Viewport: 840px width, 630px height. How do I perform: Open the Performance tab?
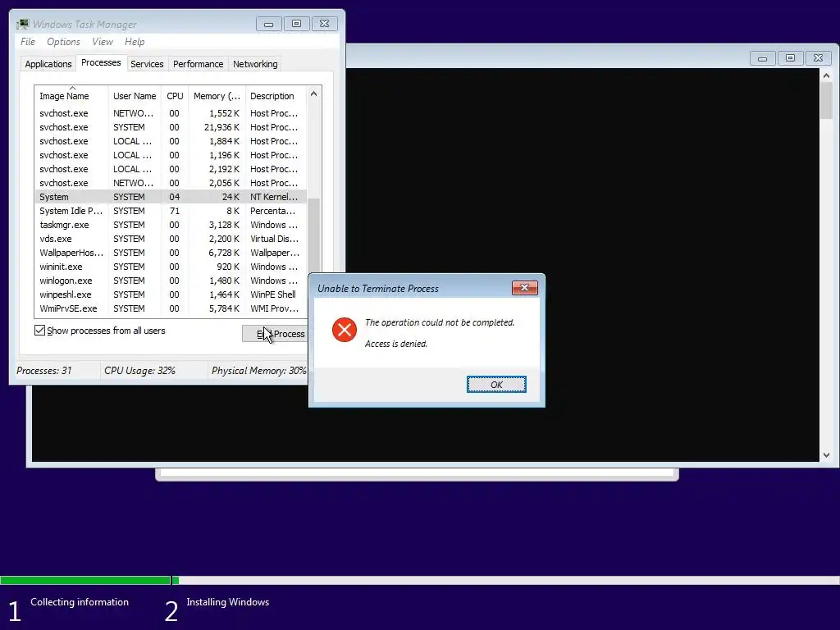(198, 64)
